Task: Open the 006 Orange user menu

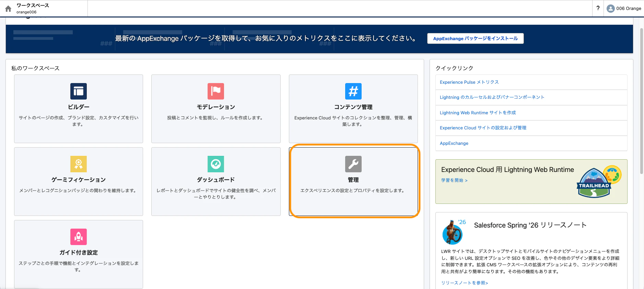Action: [624, 9]
